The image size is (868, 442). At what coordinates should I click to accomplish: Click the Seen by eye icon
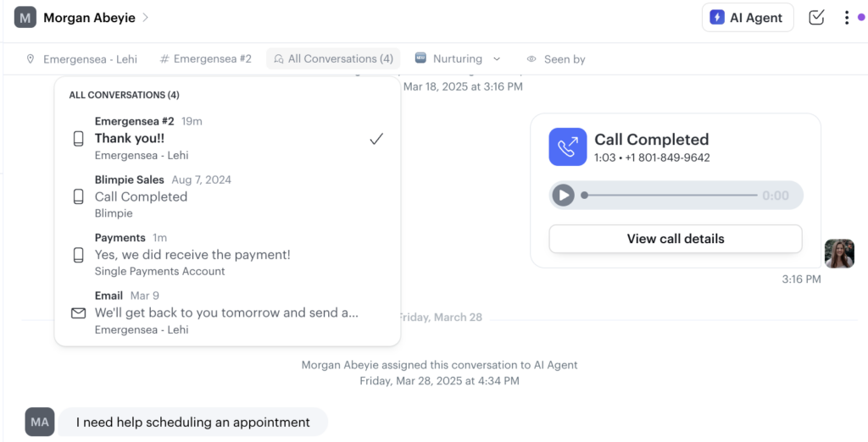(531, 59)
